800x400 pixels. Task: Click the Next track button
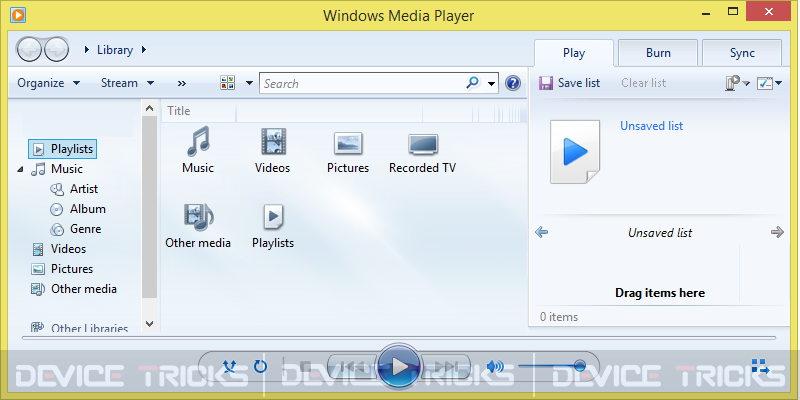(x=446, y=366)
